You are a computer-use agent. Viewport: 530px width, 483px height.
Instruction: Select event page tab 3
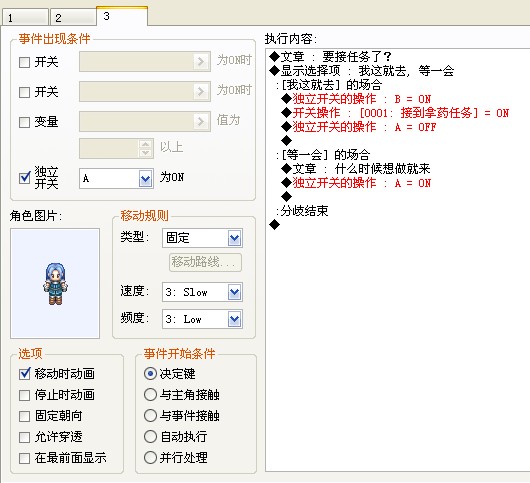pos(122,16)
